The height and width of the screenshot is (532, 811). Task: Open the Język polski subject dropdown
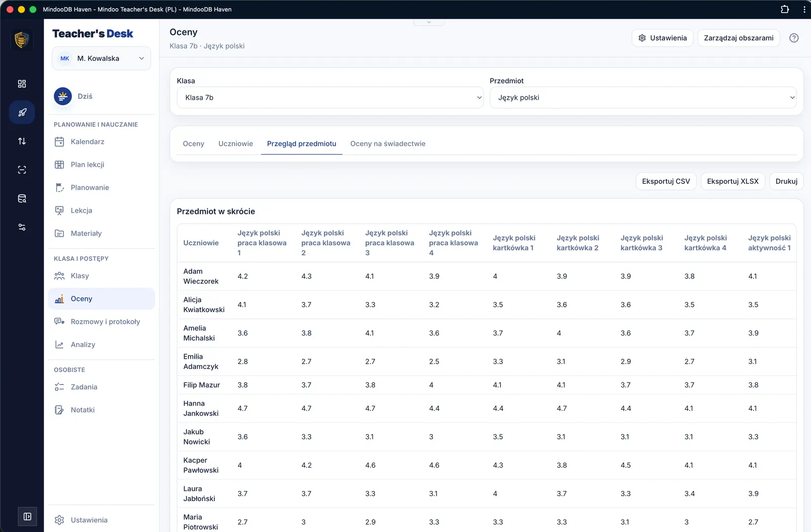click(643, 97)
